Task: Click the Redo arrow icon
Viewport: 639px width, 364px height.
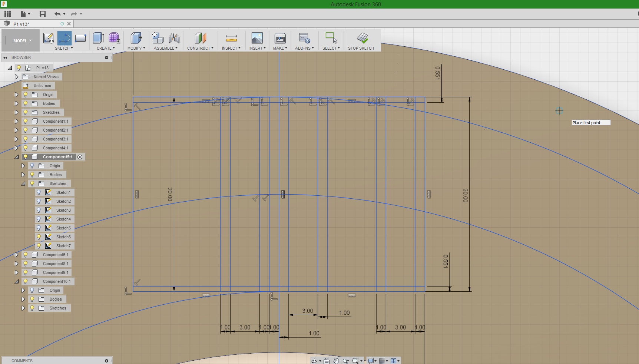Action: click(x=74, y=14)
